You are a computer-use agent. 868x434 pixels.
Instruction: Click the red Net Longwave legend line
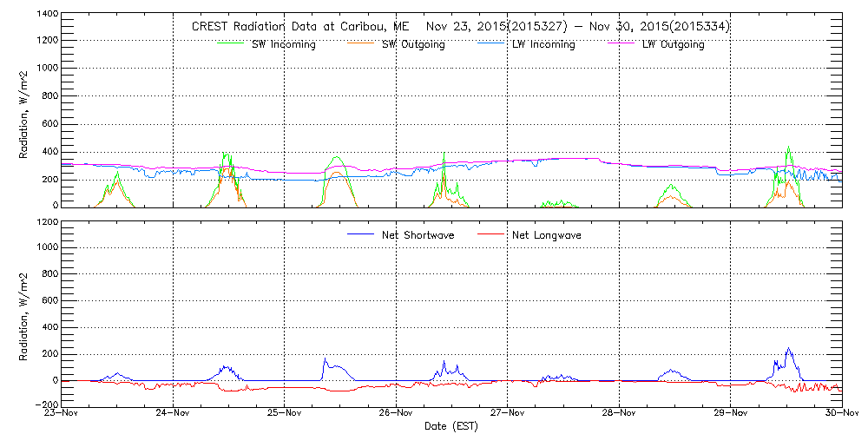[x=490, y=235]
